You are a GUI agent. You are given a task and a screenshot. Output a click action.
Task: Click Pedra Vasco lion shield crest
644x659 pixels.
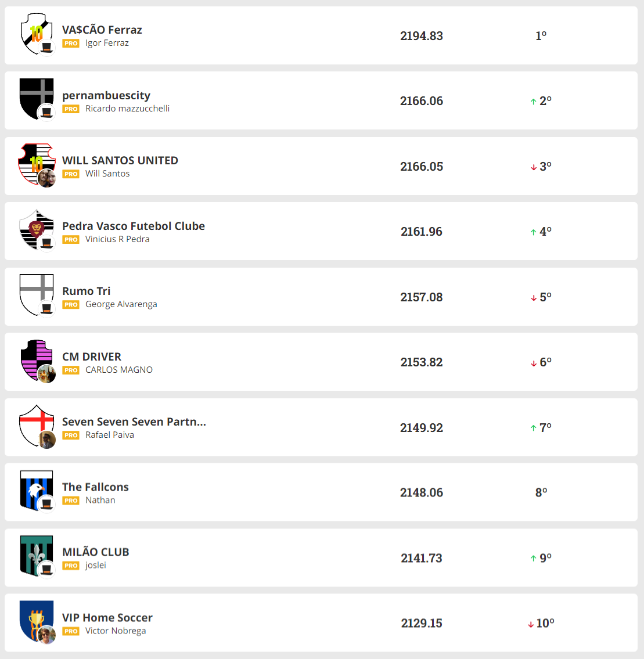[x=36, y=229]
